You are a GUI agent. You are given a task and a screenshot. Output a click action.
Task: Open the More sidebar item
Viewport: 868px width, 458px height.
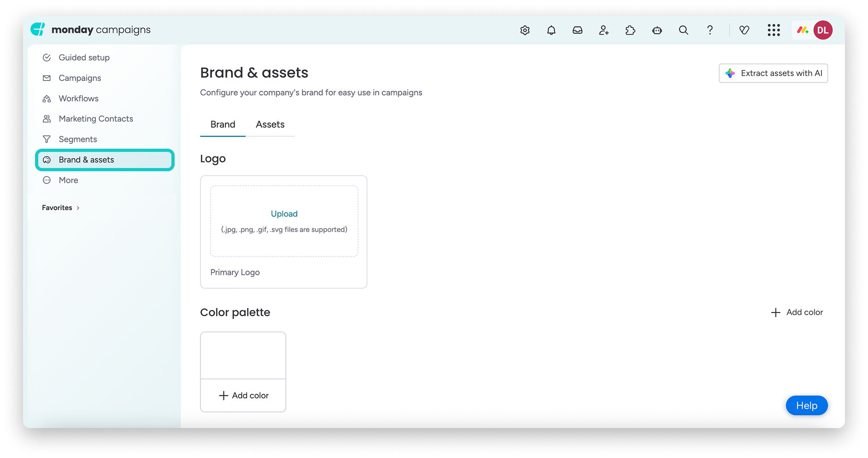point(105,180)
